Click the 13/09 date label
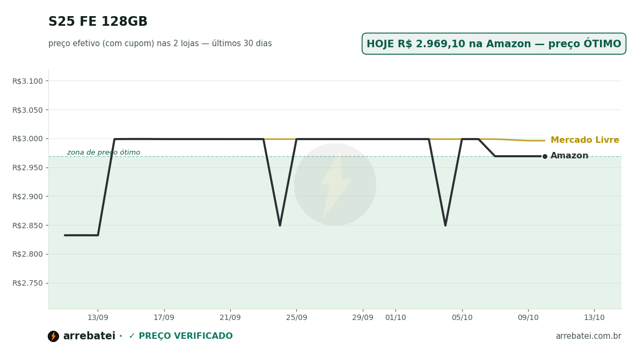 click(98, 318)
